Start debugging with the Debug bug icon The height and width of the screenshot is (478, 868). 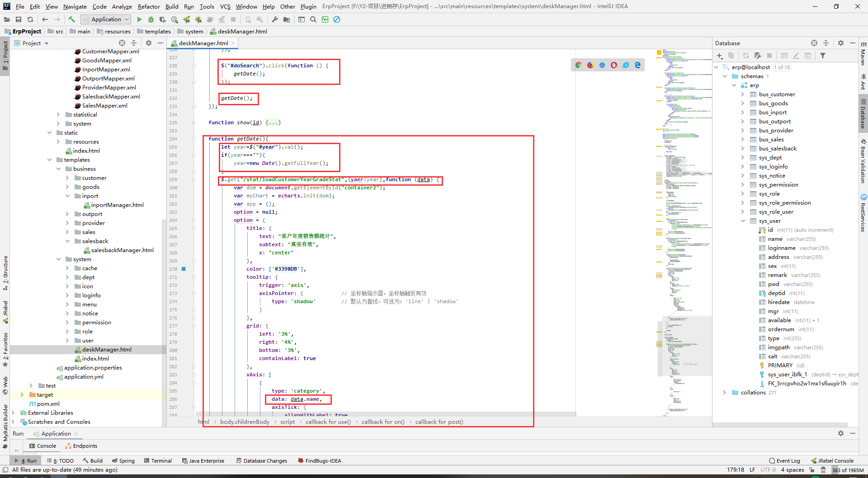pyautogui.click(x=151, y=19)
